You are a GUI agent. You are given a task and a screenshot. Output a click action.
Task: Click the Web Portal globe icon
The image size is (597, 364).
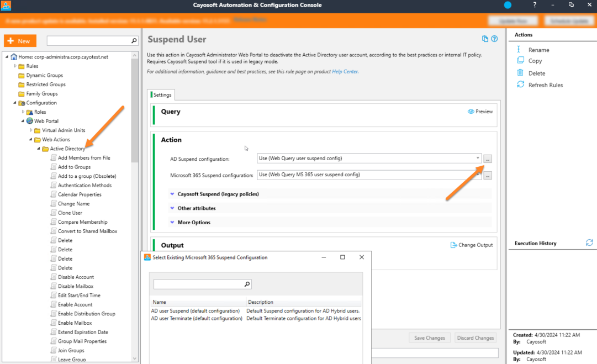pos(30,121)
